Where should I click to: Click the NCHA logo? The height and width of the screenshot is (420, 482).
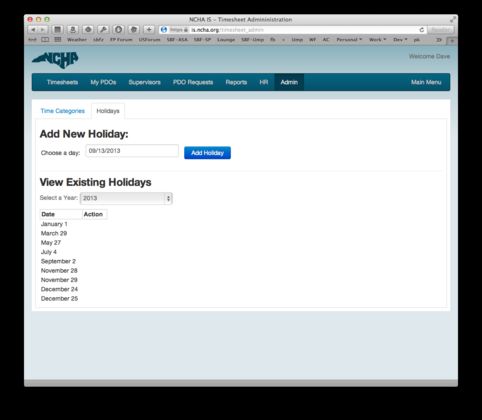55,60
